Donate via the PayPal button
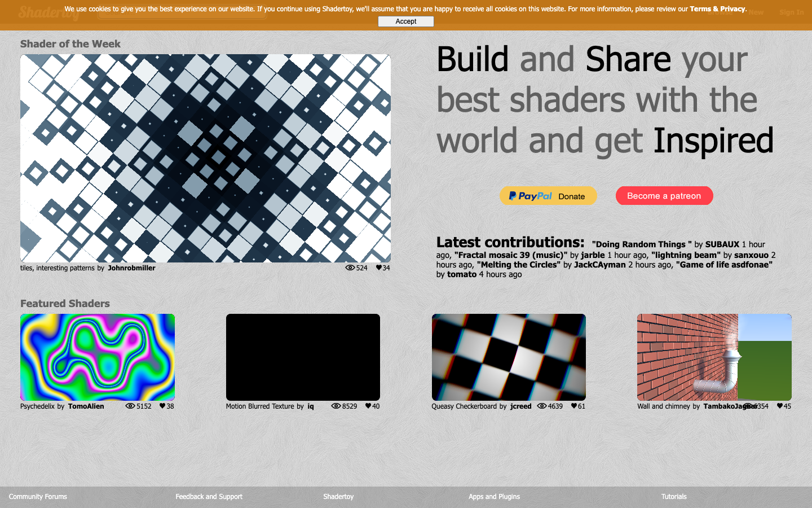The height and width of the screenshot is (508, 812). coord(548,196)
